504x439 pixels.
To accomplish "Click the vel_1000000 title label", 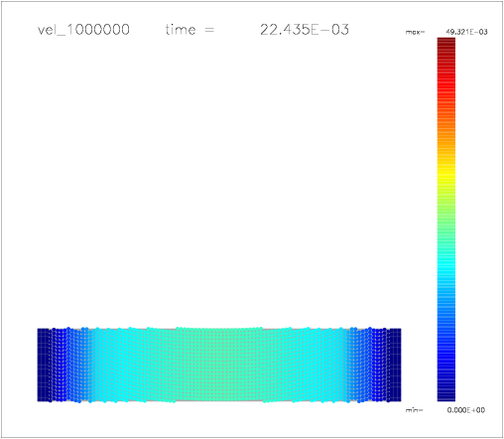I will (x=83, y=30).
